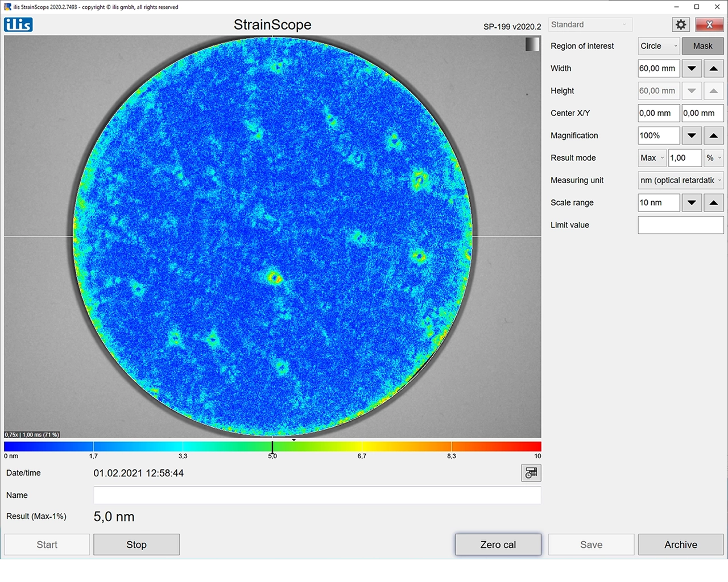The height and width of the screenshot is (582, 728).
Task: Click the Save button
Action: [591, 544]
